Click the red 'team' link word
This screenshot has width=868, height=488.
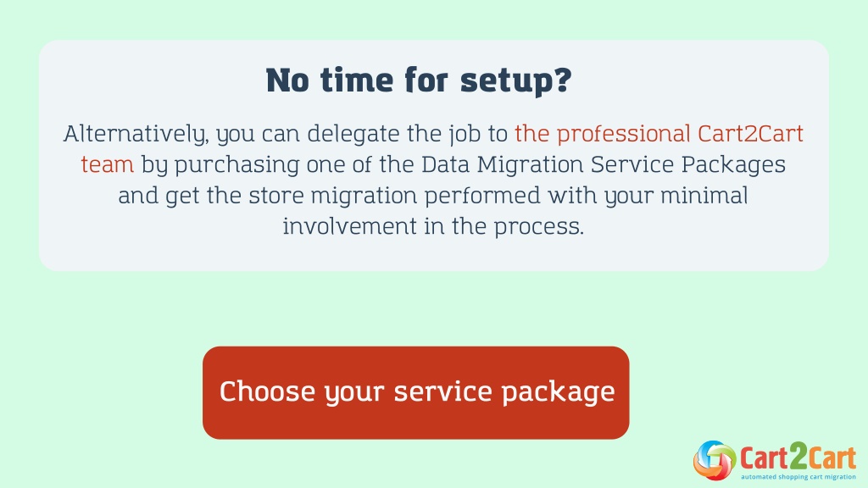tap(108, 165)
